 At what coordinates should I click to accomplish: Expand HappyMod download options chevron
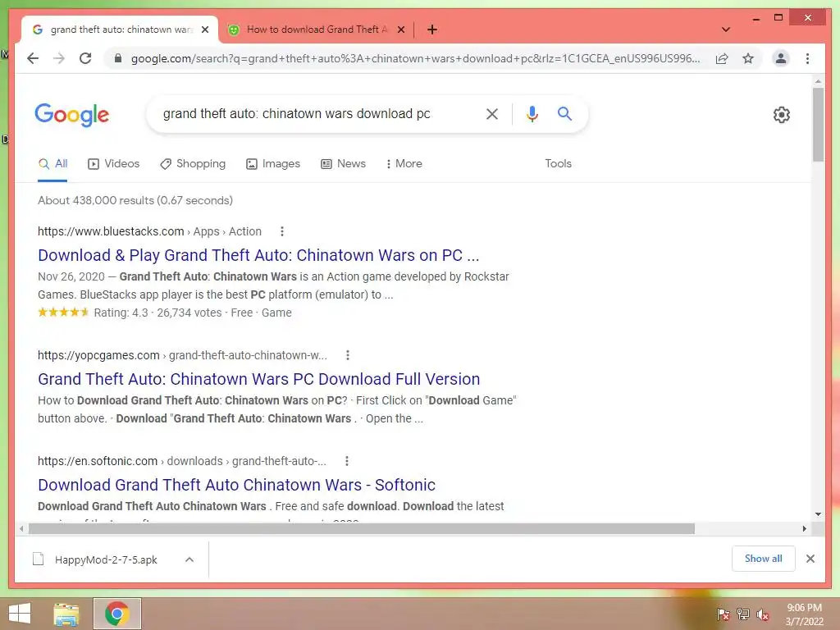189,559
